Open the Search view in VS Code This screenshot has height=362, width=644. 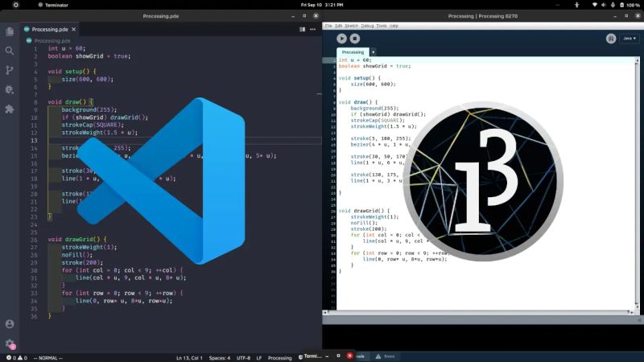click(x=10, y=51)
